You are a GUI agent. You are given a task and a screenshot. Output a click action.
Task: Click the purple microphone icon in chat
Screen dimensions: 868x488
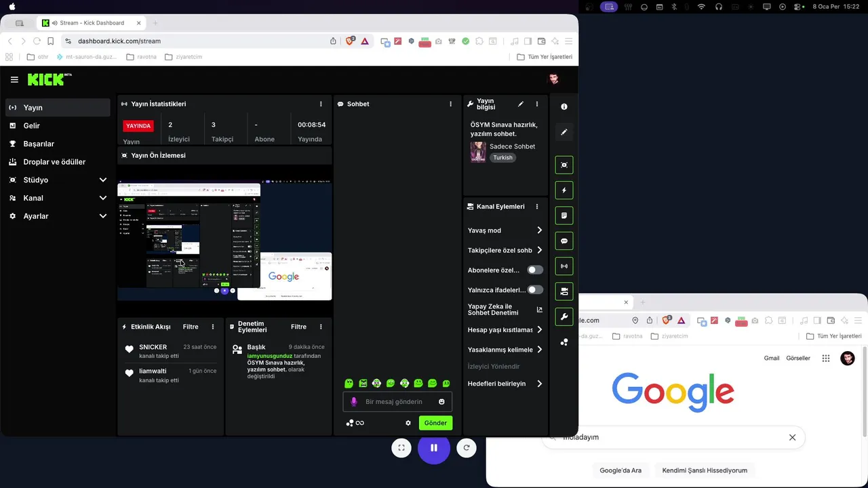click(x=353, y=402)
